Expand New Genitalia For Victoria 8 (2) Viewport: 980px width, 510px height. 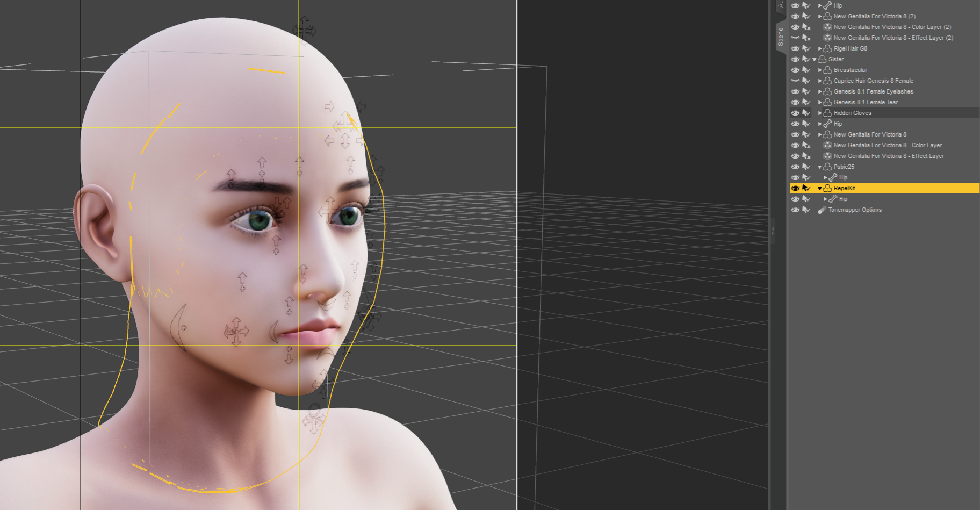coord(820,16)
